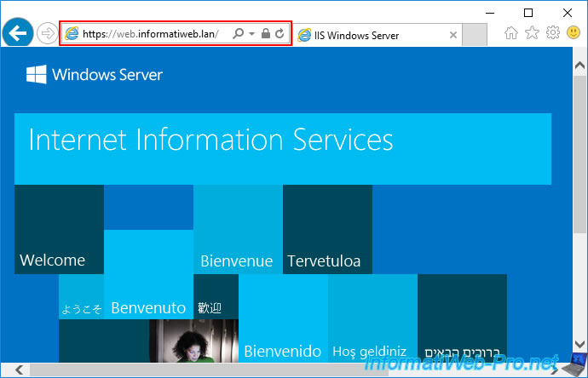The width and height of the screenshot is (588, 378).
Task: Click the horizontal scrollbar thumb
Action: coord(210,370)
